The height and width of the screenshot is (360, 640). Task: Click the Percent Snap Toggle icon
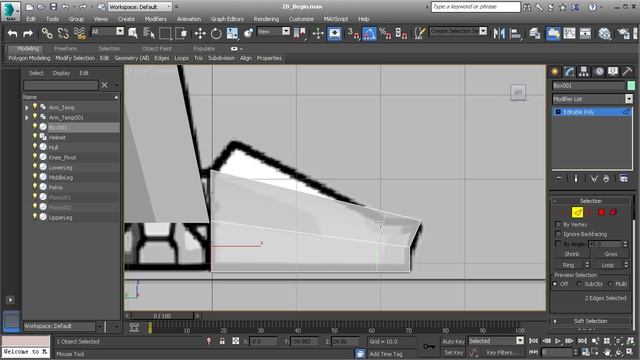point(385,33)
